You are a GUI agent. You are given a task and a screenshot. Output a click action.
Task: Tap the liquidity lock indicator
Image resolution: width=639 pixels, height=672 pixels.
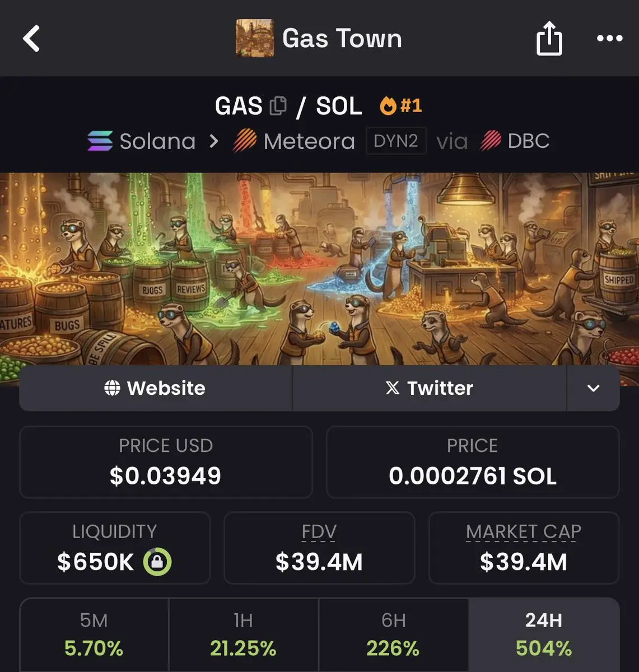click(157, 562)
